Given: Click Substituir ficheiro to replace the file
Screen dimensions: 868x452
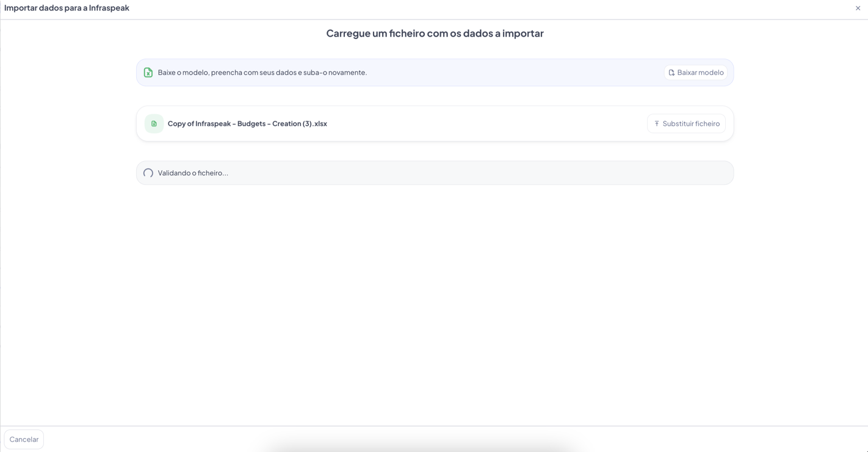Looking at the screenshot, I should pyautogui.click(x=686, y=124).
